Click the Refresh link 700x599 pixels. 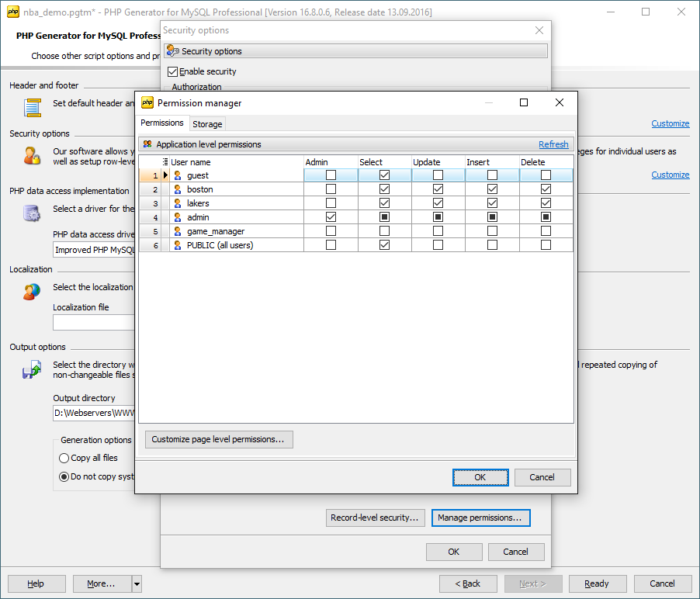coord(553,144)
